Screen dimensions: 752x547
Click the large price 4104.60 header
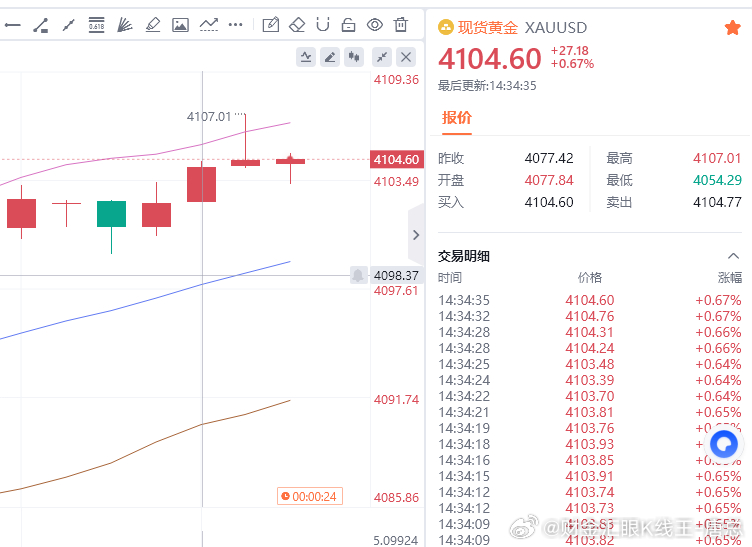[490, 59]
